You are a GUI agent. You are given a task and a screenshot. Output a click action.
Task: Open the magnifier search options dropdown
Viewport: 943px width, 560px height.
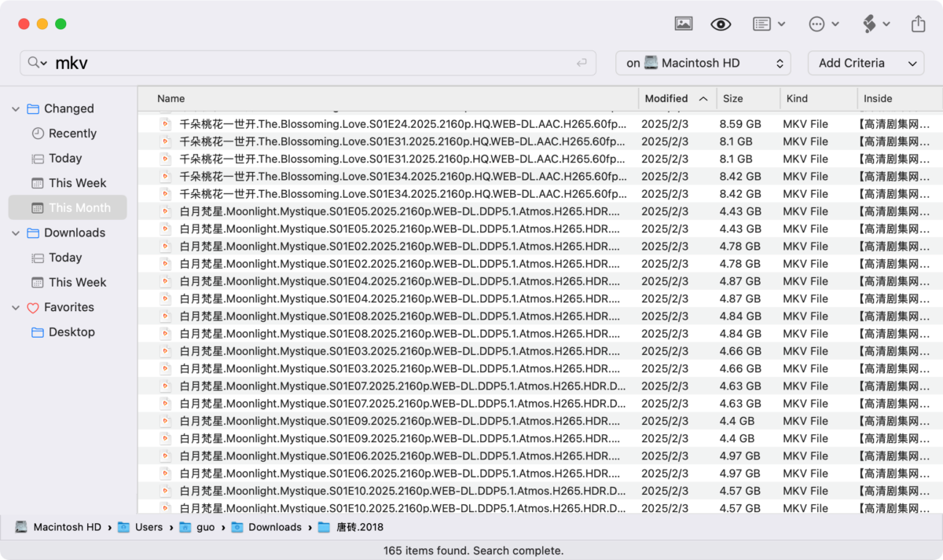tap(37, 63)
